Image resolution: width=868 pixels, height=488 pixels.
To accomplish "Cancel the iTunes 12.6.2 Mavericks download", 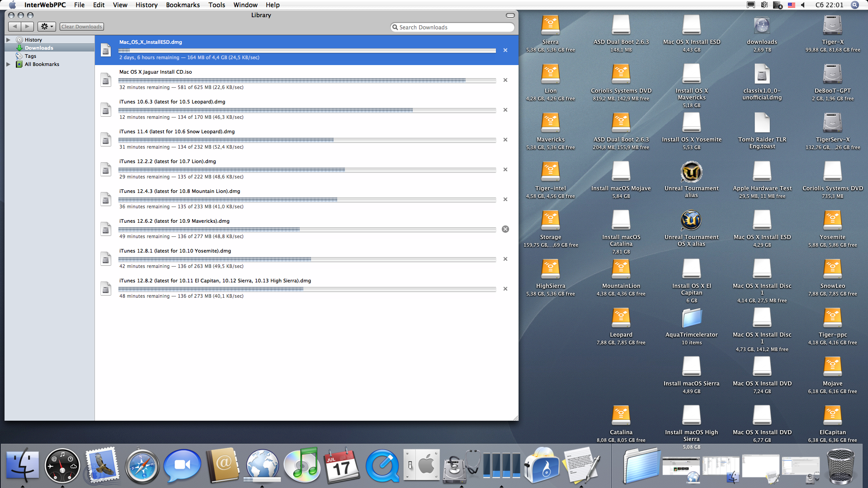I will coord(505,229).
